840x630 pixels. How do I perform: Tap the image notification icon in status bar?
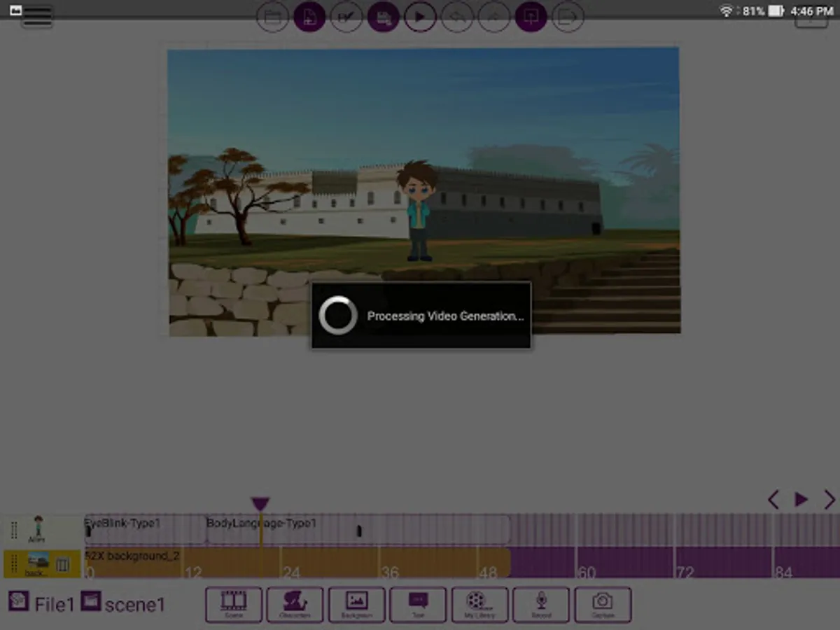click(15, 10)
